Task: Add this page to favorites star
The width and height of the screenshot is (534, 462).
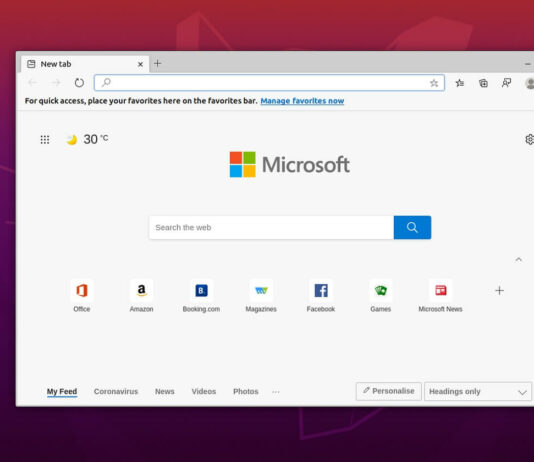Action: tap(434, 83)
